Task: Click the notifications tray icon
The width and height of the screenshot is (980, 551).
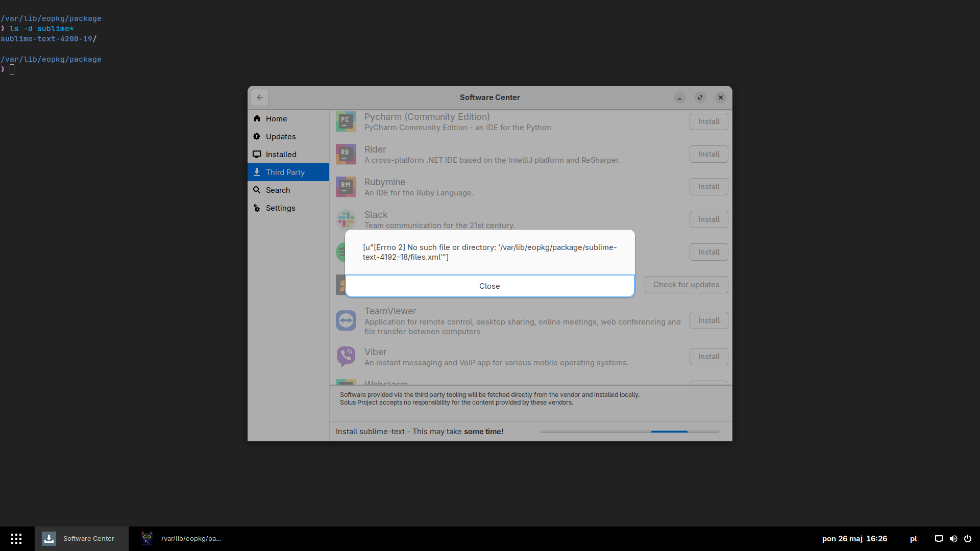Action: click(939, 539)
